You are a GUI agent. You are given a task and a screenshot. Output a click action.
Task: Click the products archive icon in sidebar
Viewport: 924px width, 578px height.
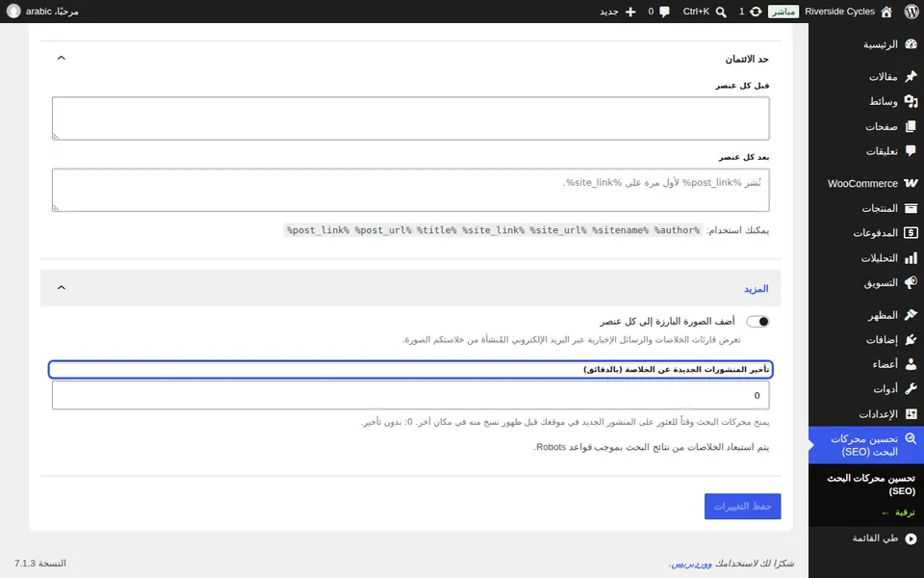coord(911,208)
